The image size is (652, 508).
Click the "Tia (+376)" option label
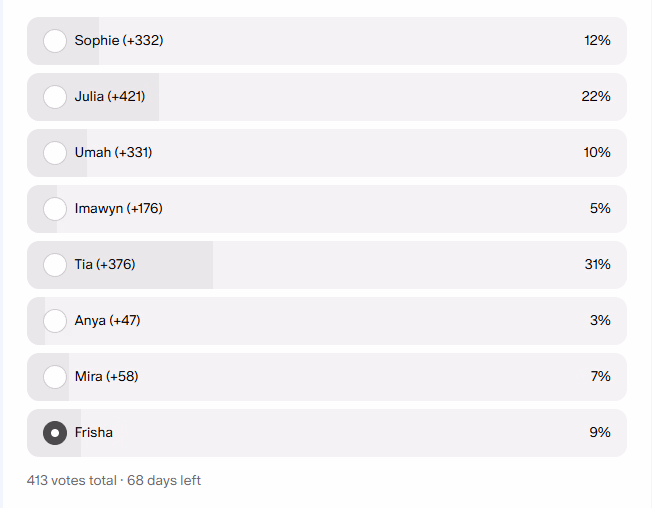105,265
